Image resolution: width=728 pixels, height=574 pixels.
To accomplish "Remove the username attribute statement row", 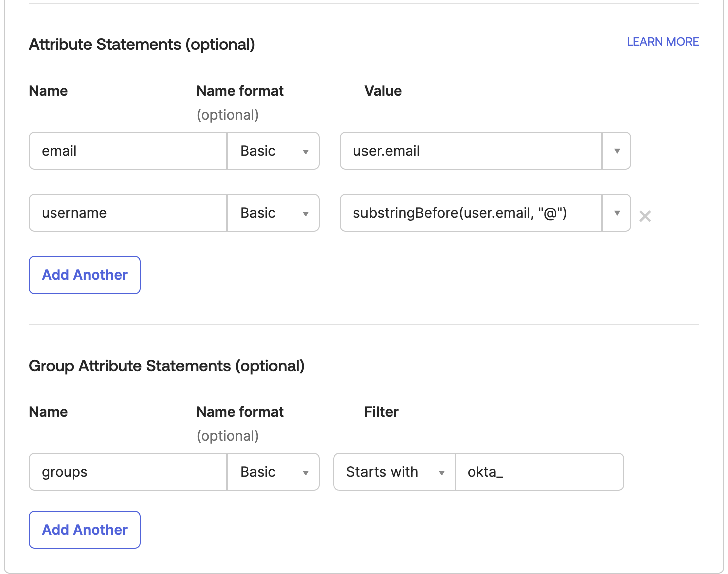I will click(x=645, y=216).
